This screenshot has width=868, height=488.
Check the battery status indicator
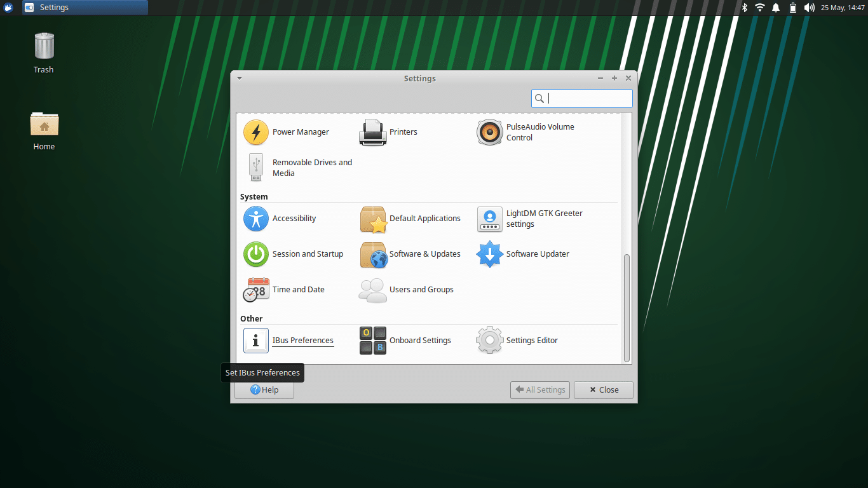793,8
